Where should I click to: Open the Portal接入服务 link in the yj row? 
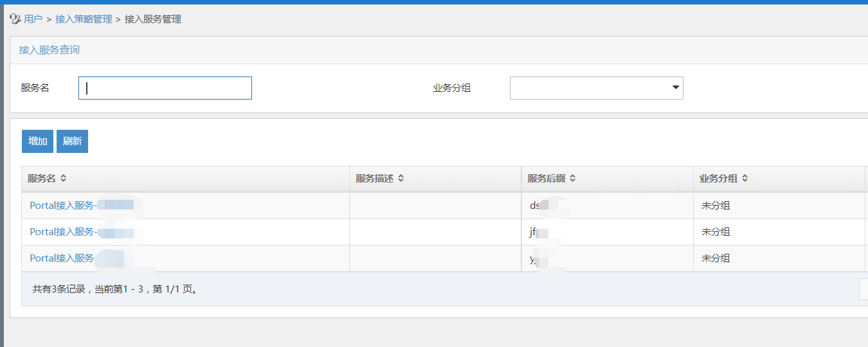(x=62, y=258)
